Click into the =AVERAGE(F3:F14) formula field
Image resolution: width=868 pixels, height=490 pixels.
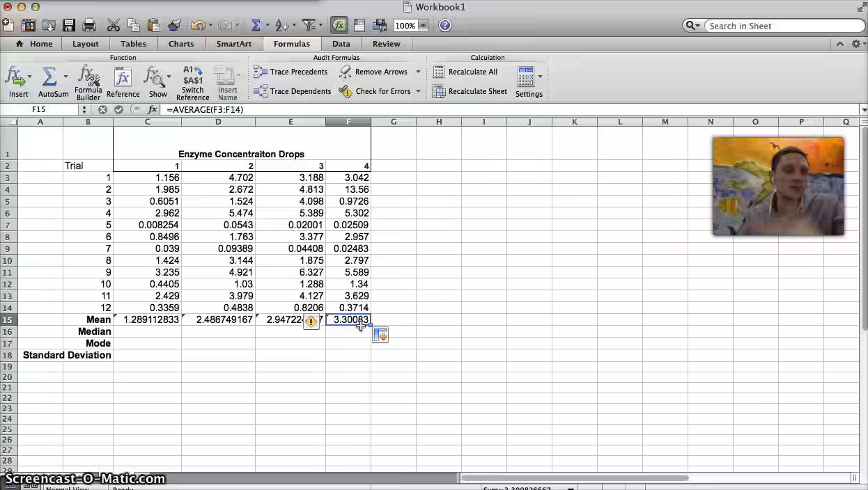[x=509, y=110]
